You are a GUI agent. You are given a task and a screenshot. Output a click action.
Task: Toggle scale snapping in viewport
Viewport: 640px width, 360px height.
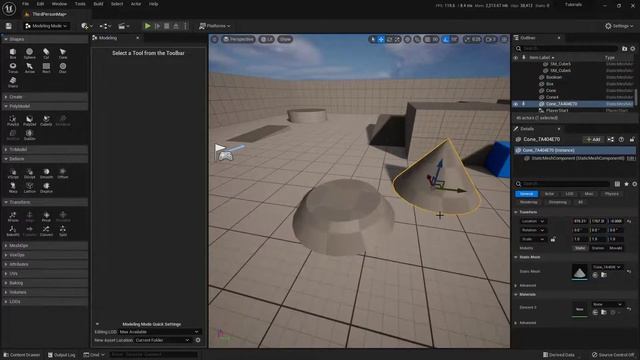tap(467, 39)
